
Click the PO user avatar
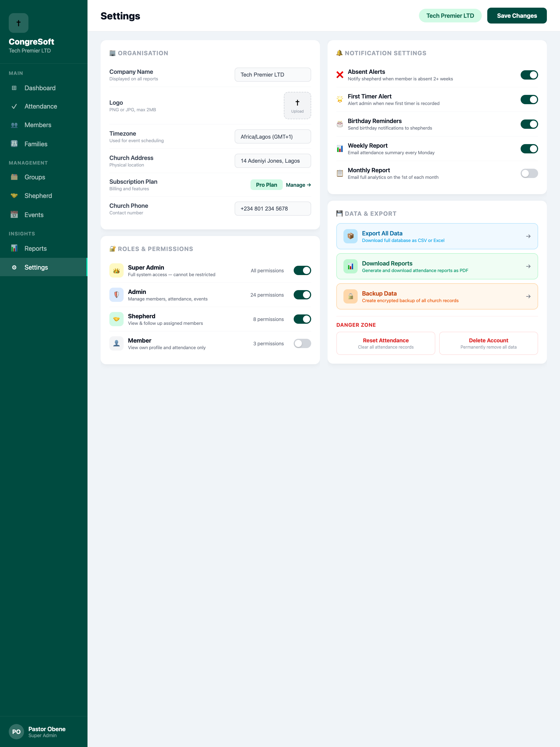(x=16, y=732)
